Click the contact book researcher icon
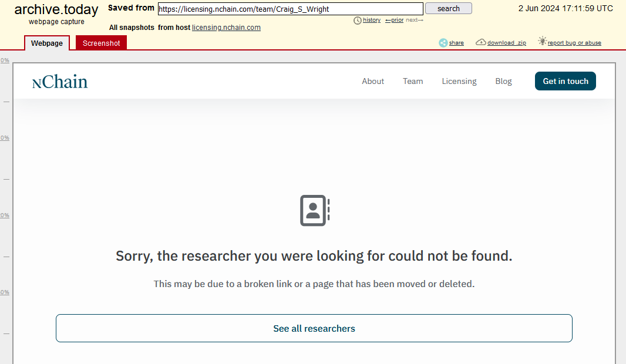 pyautogui.click(x=315, y=210)
